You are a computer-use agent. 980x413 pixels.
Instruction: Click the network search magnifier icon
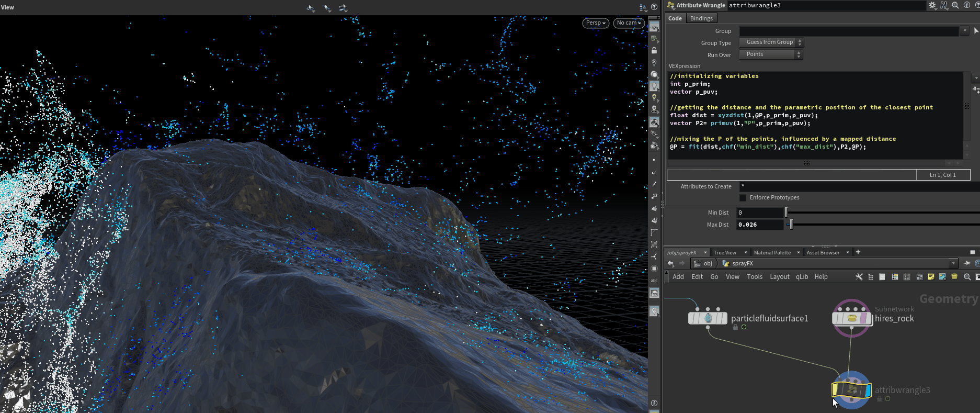967,277
